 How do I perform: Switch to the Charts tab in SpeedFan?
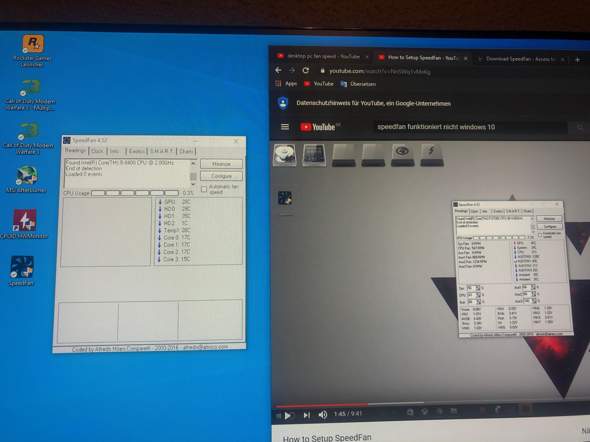point(186,151)
